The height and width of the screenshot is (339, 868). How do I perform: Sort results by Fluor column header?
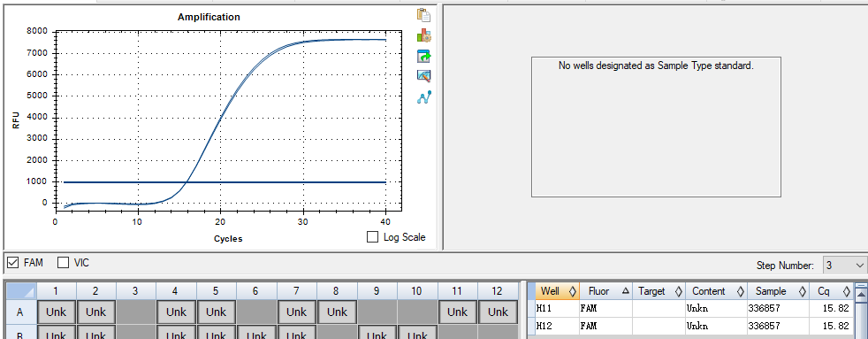coord(605,291)
